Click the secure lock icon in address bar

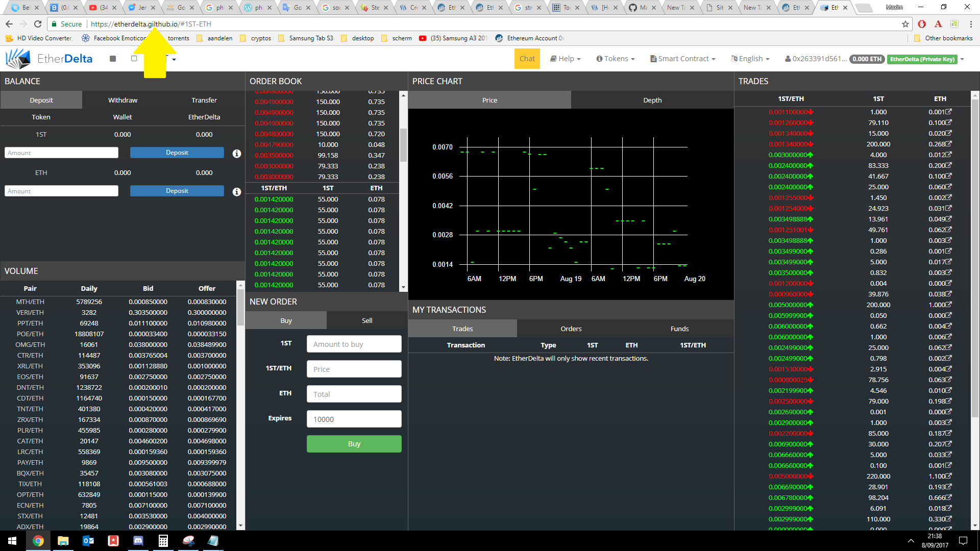click(x=54, y=24)
